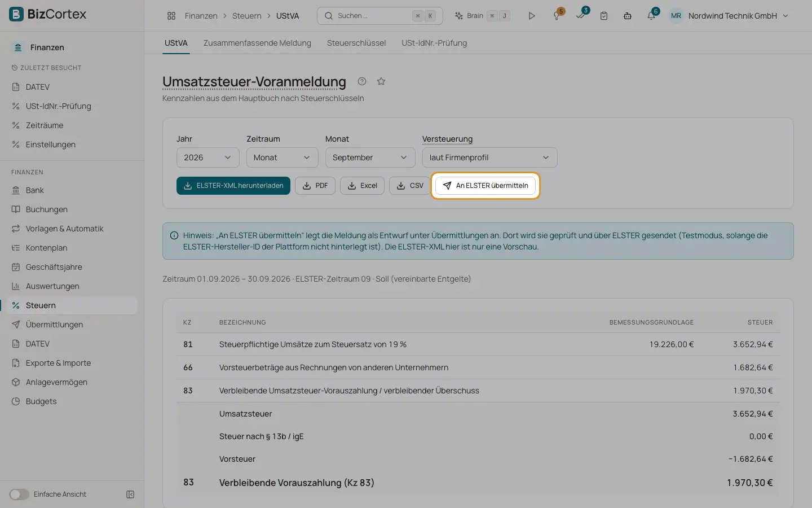Open the Steuerschlüssel tab
Viewport: 812px width, 508px height.
point(356,43)
